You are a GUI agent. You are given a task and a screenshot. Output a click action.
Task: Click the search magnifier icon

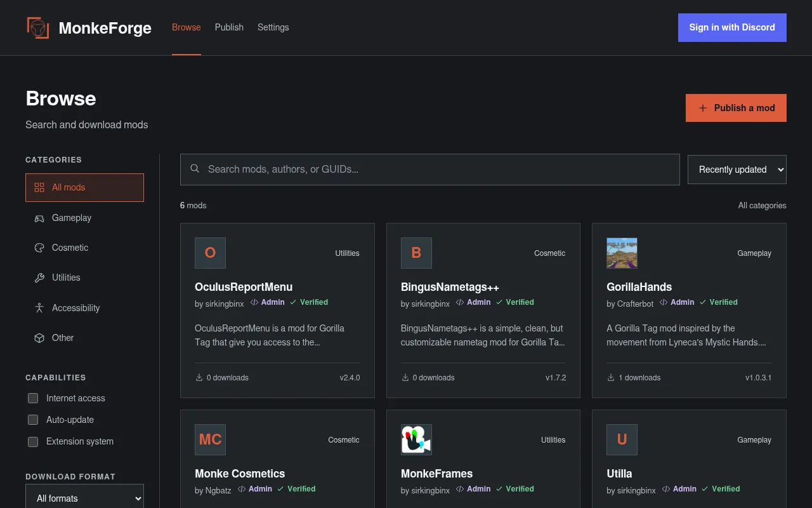195,169
